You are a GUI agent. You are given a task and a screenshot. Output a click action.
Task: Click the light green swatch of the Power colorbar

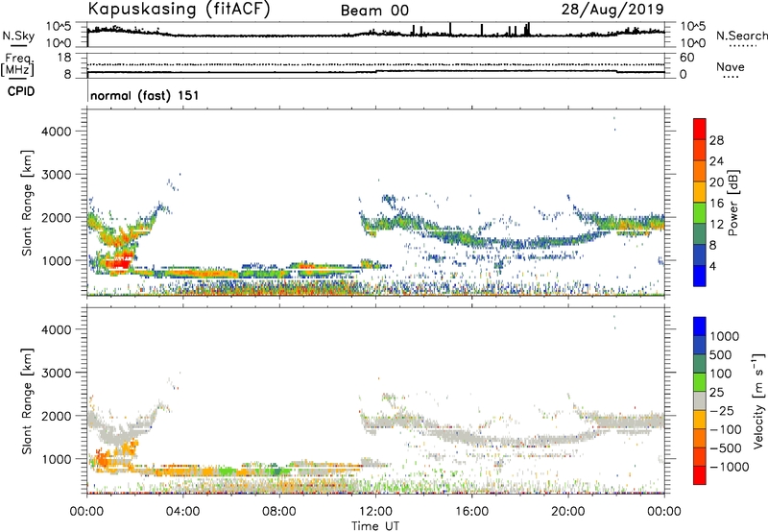[x=700, y=212]
